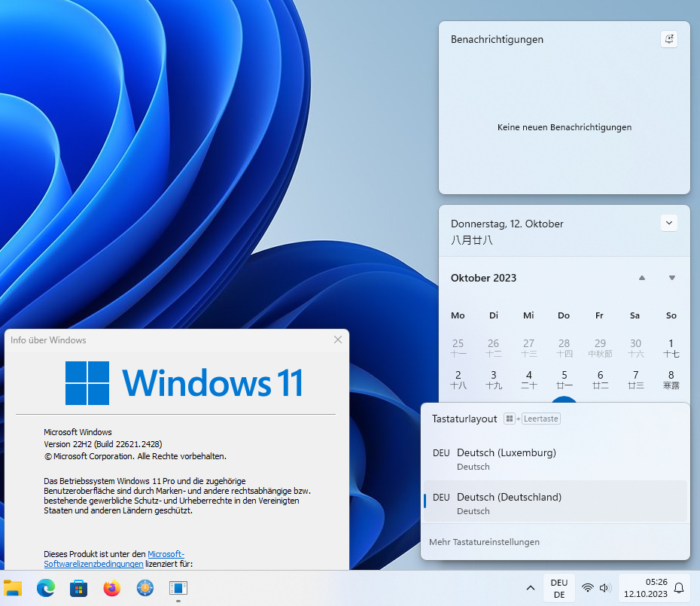This screenshot has height=606, width=700.
Task: Select calendar day 25
Action: point(458,348)
